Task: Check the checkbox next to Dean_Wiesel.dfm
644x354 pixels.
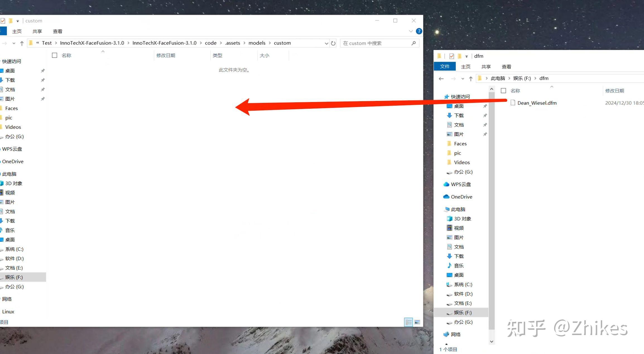Action: pos(504,103)
